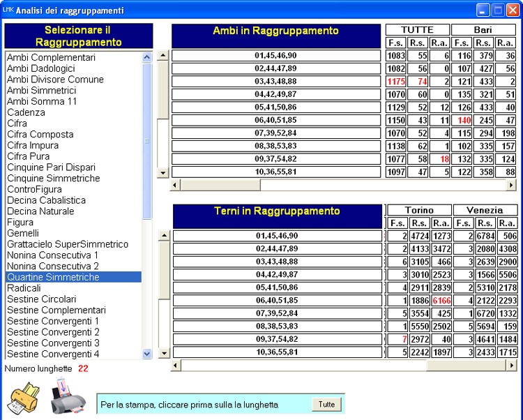Select Ambi Complementari from the list
The width and height of the screenshot is (523, 420).
coord(51,57)
